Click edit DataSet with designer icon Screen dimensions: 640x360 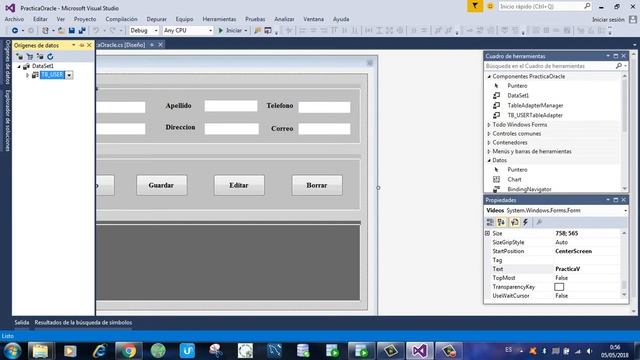click(x=29, y=56)
